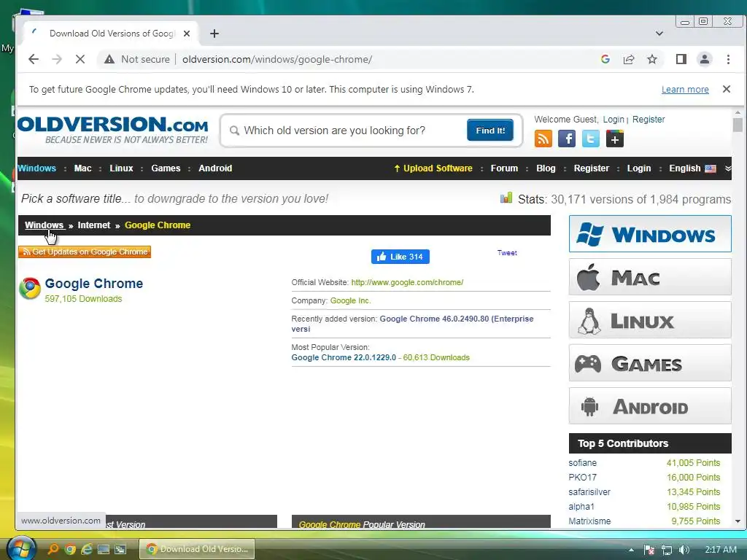This screenshot has height=560, width=747.
Task: Go back to the previous page
Action: point(34,59)
